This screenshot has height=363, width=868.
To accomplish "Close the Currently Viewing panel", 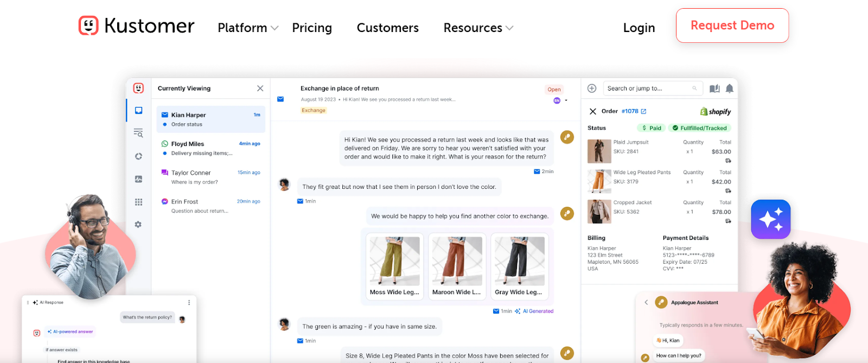I will [260, 88].
